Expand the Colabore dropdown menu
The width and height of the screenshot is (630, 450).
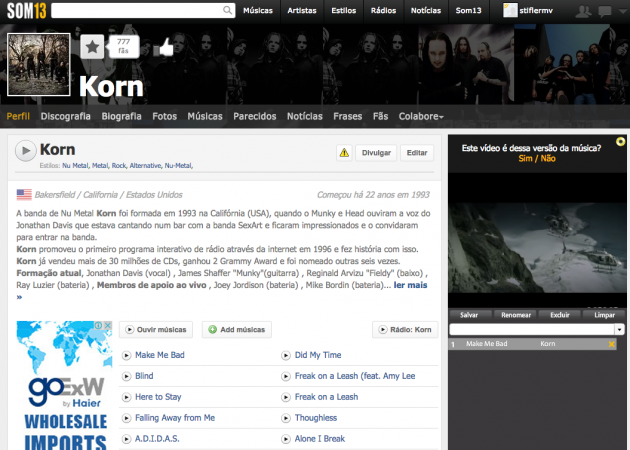pos(421,117)
